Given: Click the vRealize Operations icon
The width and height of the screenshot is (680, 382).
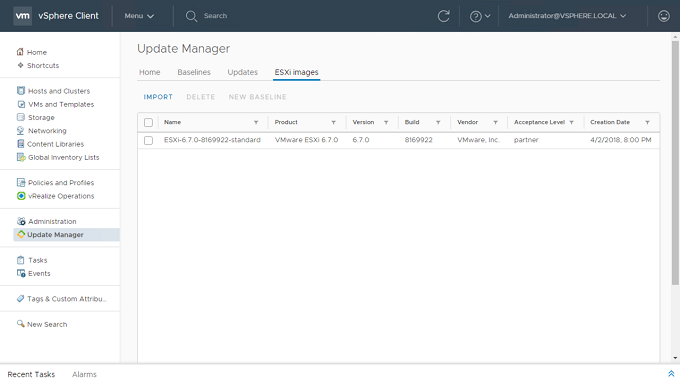Looking at the screenshot, I should coord(21,196).
